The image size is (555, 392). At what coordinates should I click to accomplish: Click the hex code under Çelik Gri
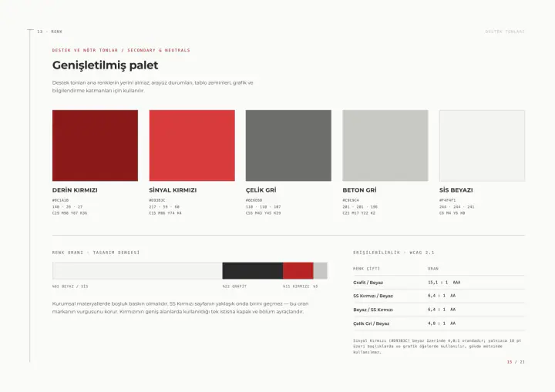(254, 200)
